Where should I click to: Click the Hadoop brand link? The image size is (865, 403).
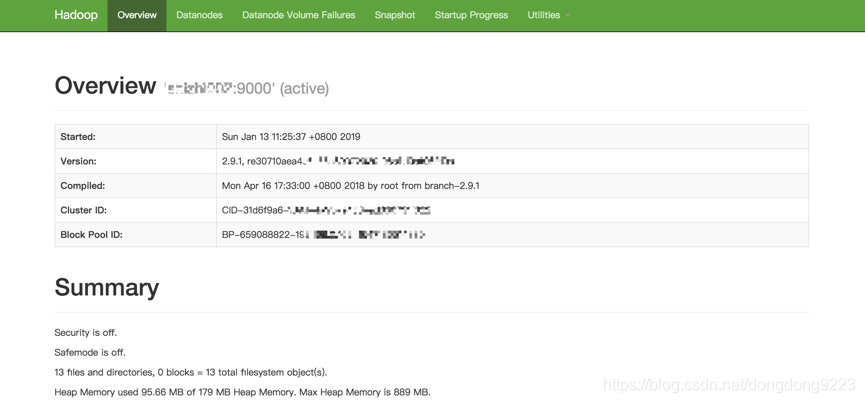[x=76, y=15]
